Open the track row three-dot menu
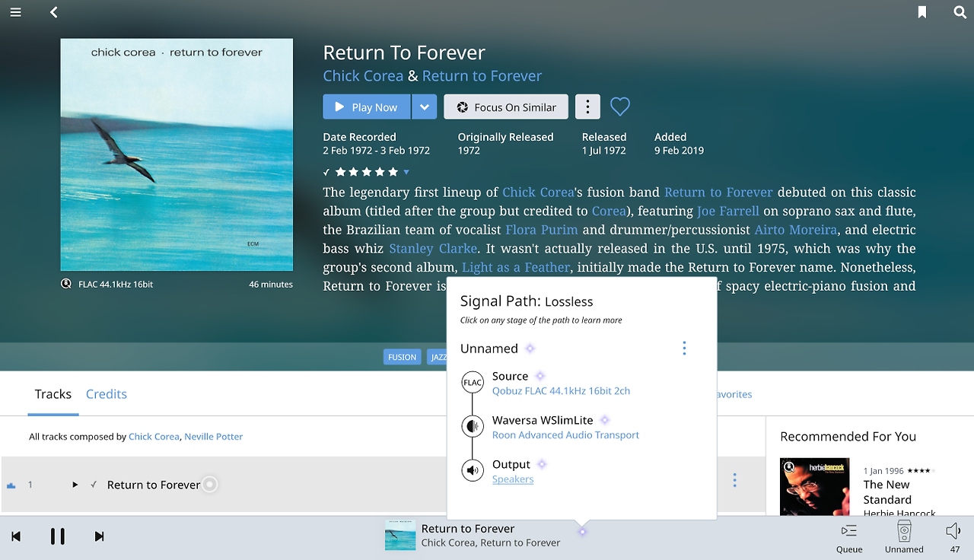This screenshot has width=974, height=560. (x=734, y=480)
